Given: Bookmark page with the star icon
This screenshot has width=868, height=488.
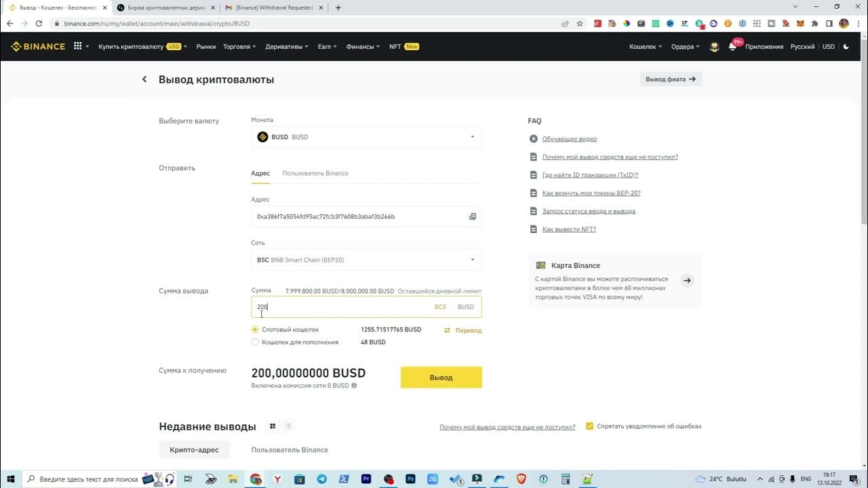Looking at the screenshot, I should 580,23.
